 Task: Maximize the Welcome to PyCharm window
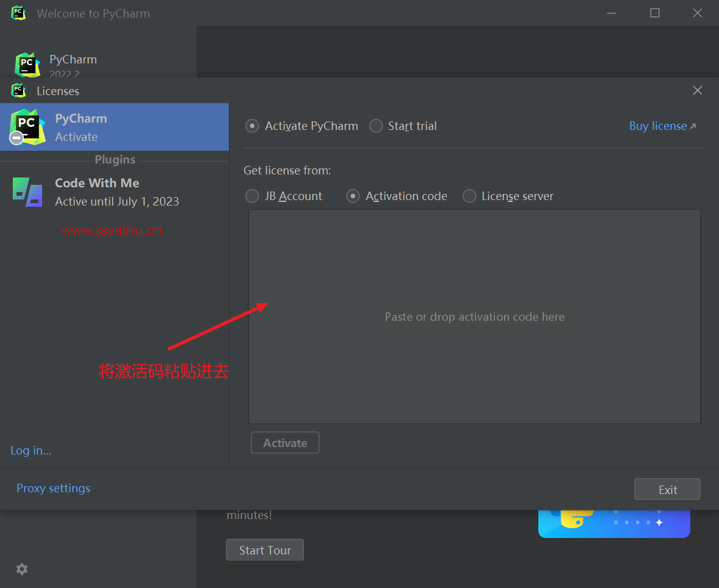pyautogui.click(x=655, y=13)
